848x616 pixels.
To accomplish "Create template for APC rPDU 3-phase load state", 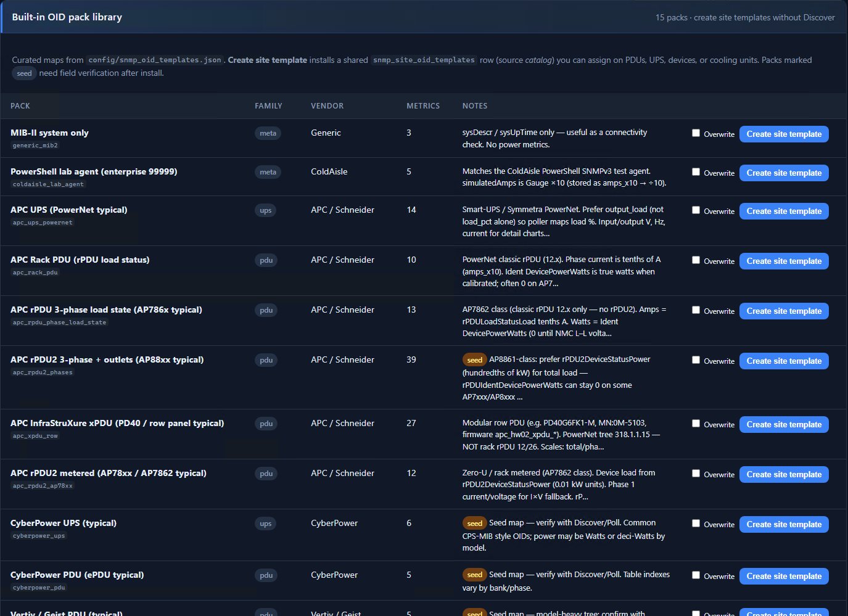I will click(784, 311).
